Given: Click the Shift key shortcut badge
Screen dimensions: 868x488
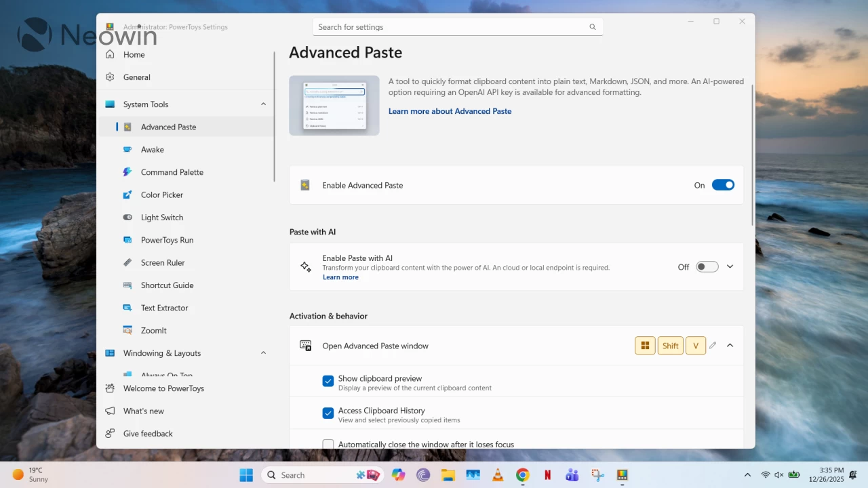Looking at the screenshot, I should [671, 346].
